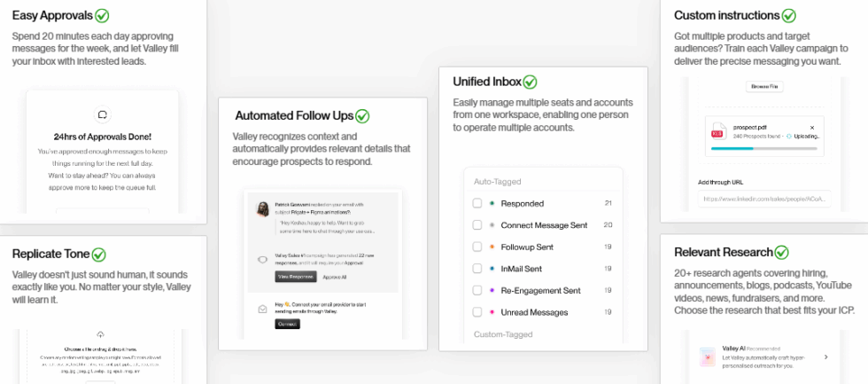868x384 pixels.
Task: Enable the InMail Sent checkbox
Action: point(477,269)
